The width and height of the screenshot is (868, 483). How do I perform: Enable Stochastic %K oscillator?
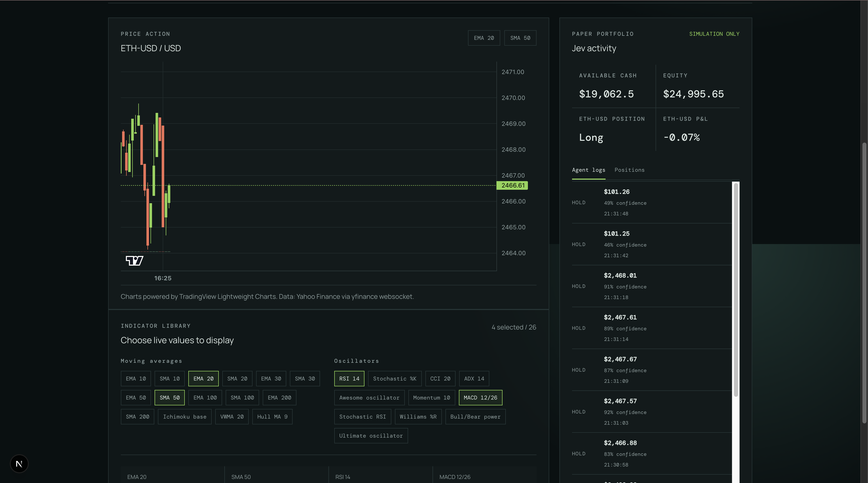pos(395,378)
